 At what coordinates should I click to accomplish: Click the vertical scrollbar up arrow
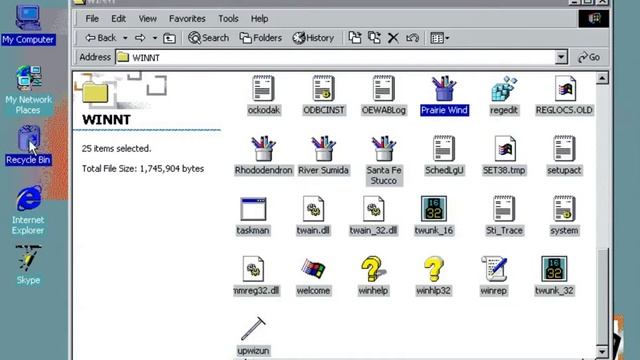point(602,78)
